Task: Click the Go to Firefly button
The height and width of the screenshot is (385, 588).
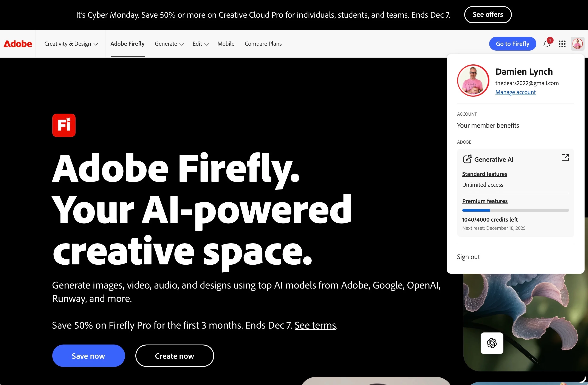Action: 512,44
